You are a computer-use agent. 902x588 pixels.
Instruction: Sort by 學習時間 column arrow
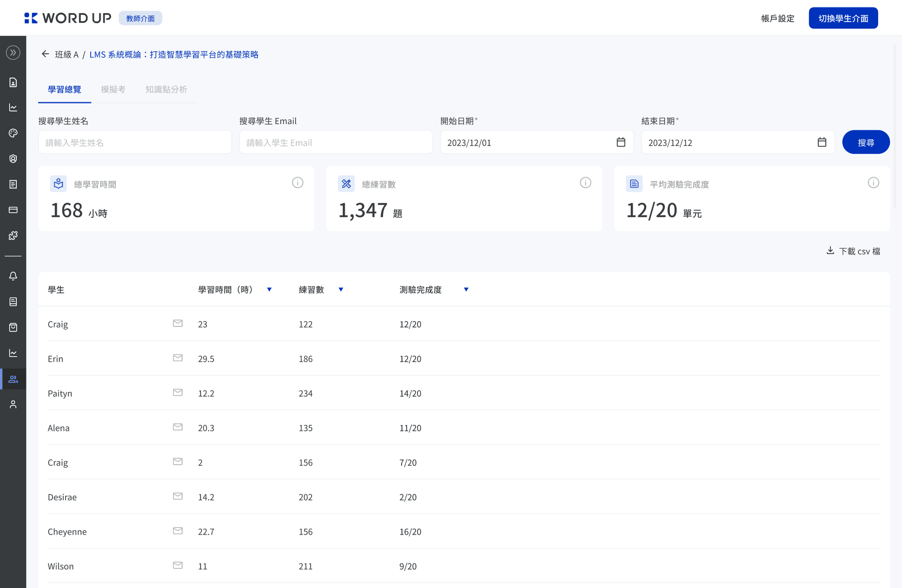point(269,290)
